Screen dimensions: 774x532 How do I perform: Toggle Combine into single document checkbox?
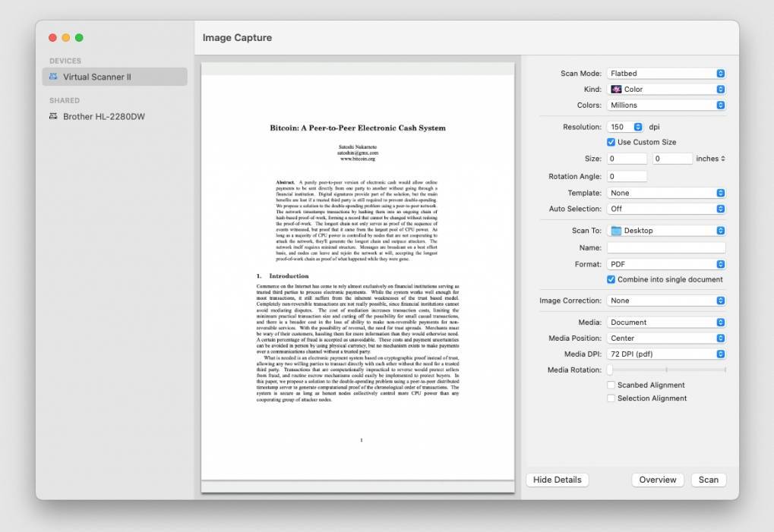coord(611,279)
